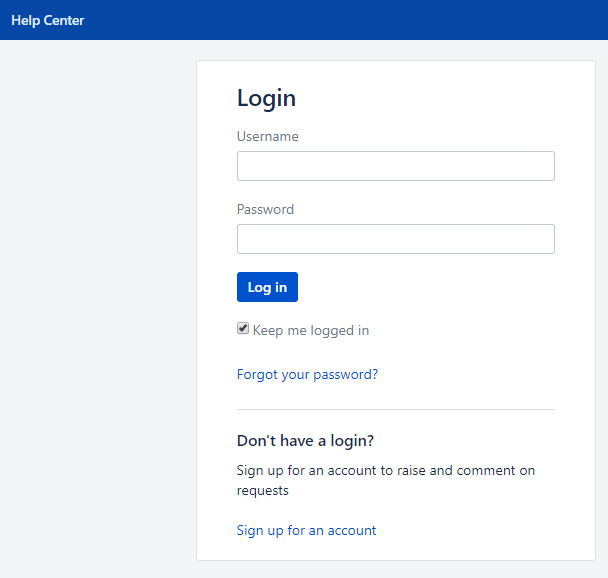608x578 pixels.
Task: Click gray page area below the login card
Action: pos(396,569)
